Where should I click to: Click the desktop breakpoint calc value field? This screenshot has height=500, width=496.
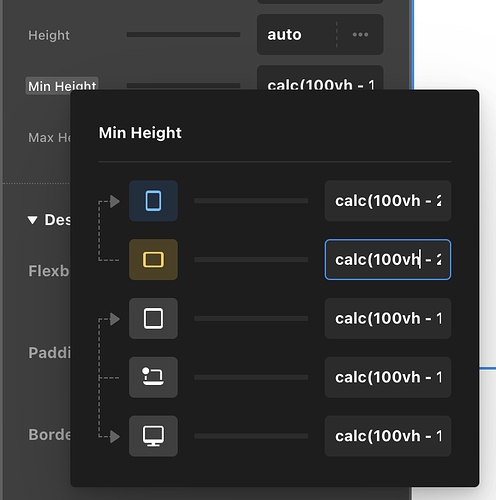click(x=388, y=436)
